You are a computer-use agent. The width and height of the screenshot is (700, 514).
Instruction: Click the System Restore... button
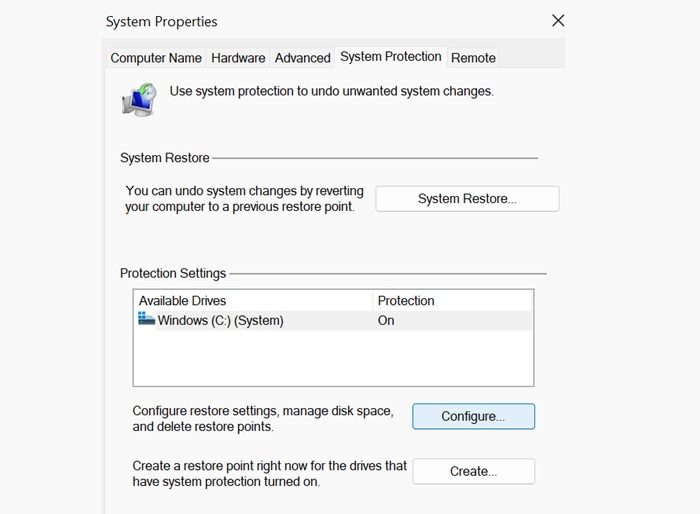[x=467, y=198]
